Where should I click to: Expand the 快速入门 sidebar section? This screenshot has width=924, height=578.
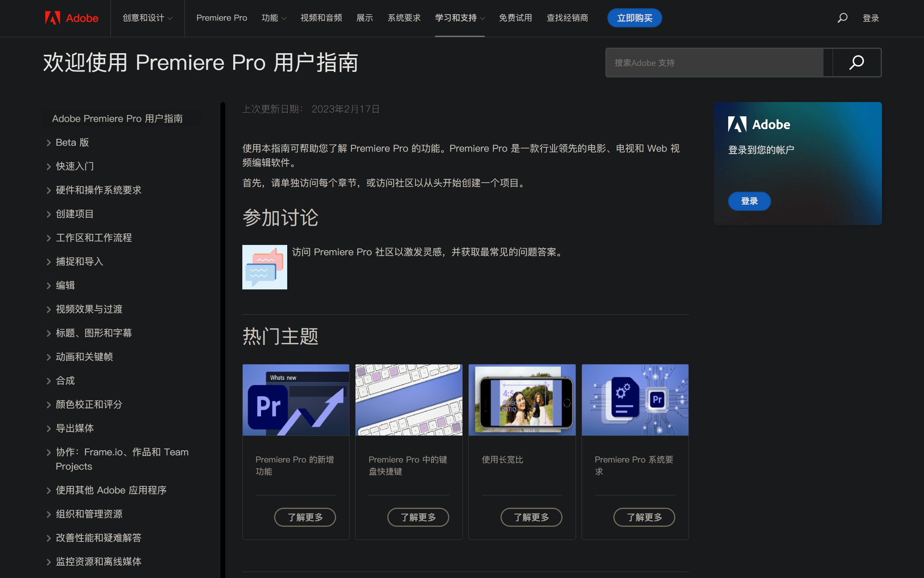point(75,166)
